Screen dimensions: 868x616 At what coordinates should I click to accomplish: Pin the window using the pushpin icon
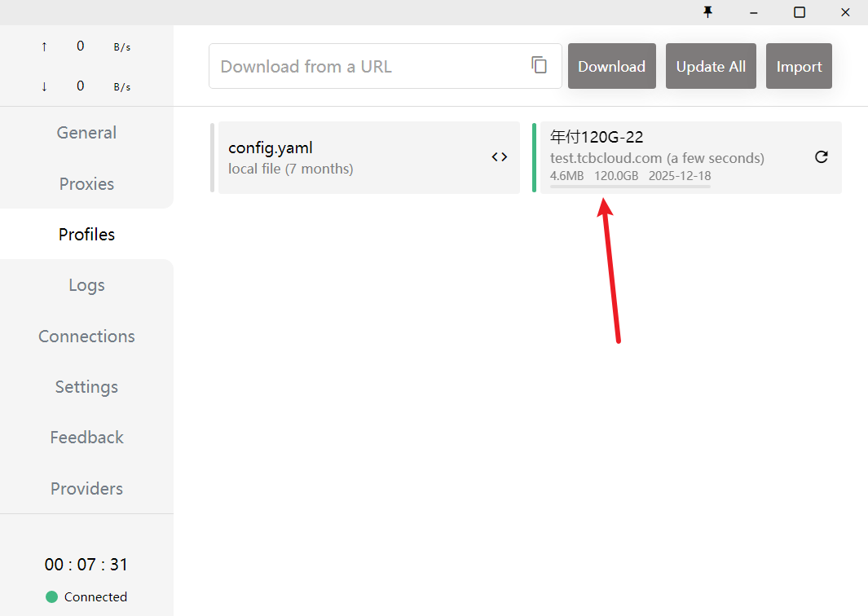(x=707, y=11)
